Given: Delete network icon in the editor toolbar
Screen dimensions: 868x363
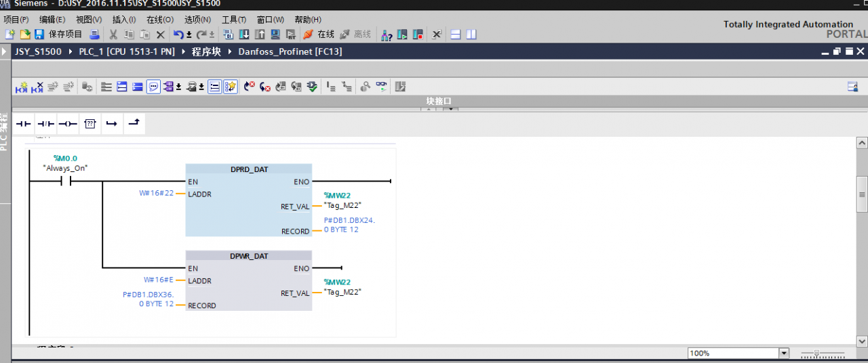Looking at the screenshot, I should [37, 87].
